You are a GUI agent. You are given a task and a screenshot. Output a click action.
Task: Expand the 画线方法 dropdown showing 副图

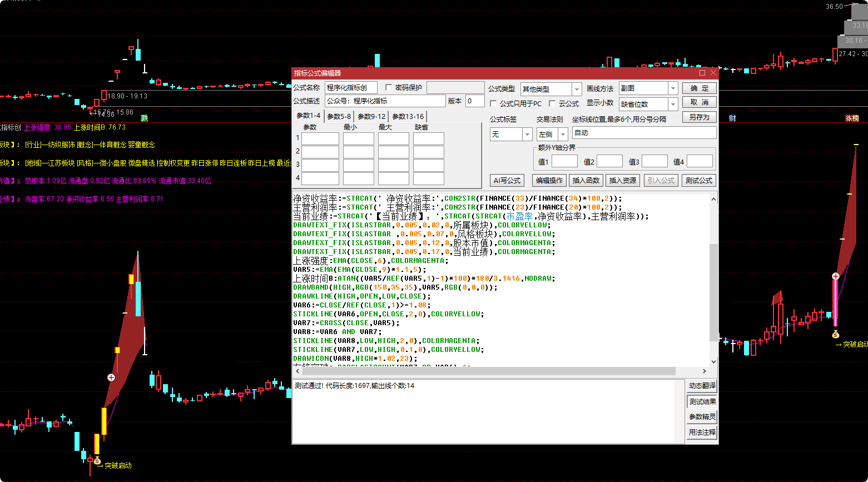[673, 88]
